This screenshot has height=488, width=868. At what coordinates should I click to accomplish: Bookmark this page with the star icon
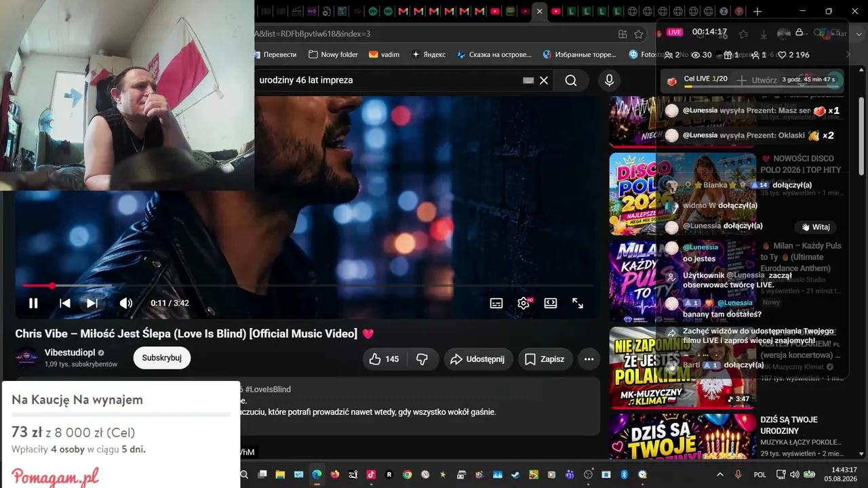point(639,34)
